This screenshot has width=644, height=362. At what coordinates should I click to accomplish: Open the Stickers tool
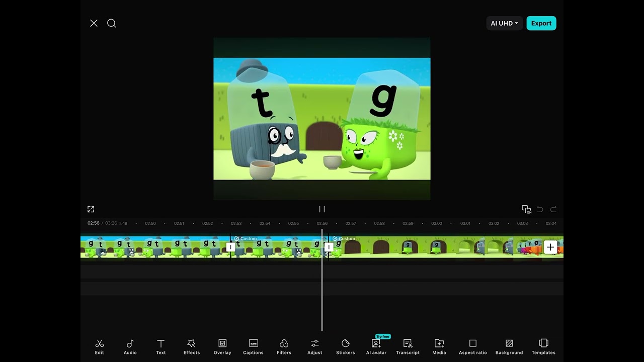click(346, 346)
